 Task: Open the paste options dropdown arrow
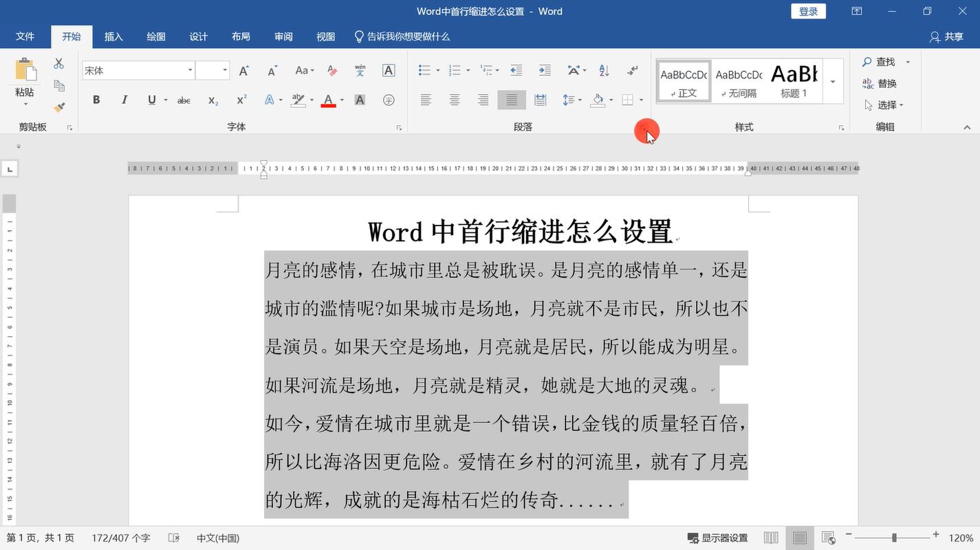[25, 104]
